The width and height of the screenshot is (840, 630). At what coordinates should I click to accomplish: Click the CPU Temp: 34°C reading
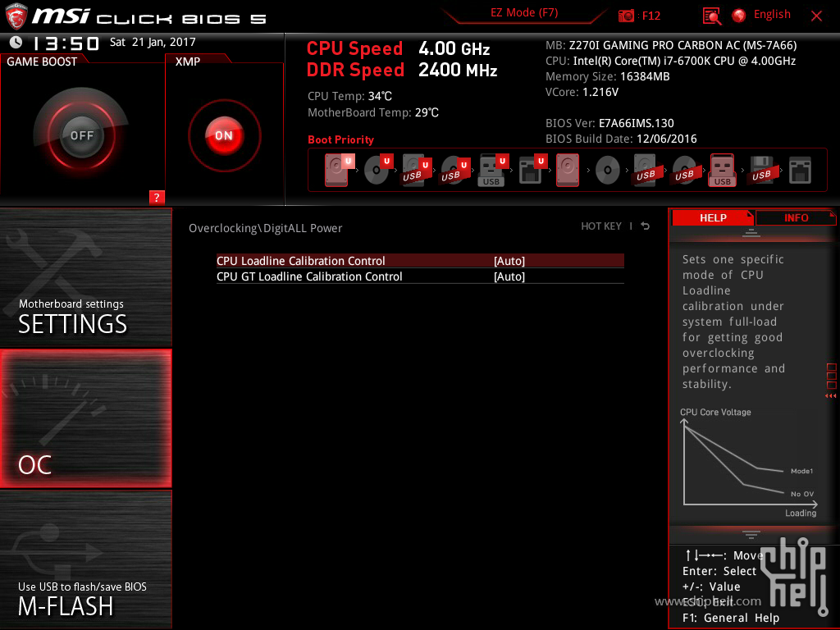point(349,96)
